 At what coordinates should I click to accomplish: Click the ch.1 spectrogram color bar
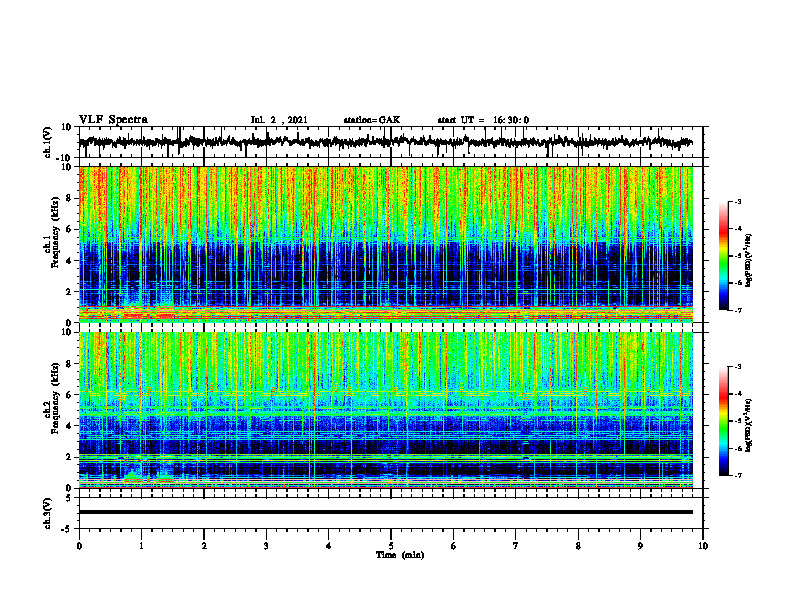724,256
